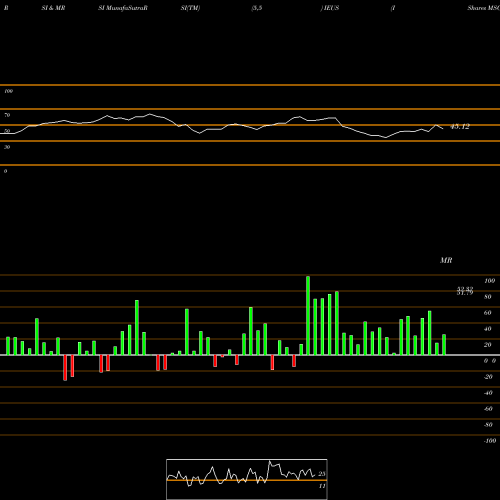500x500 pixels.
Task: Click the MR axis label -100
Action: coord(490,441)
